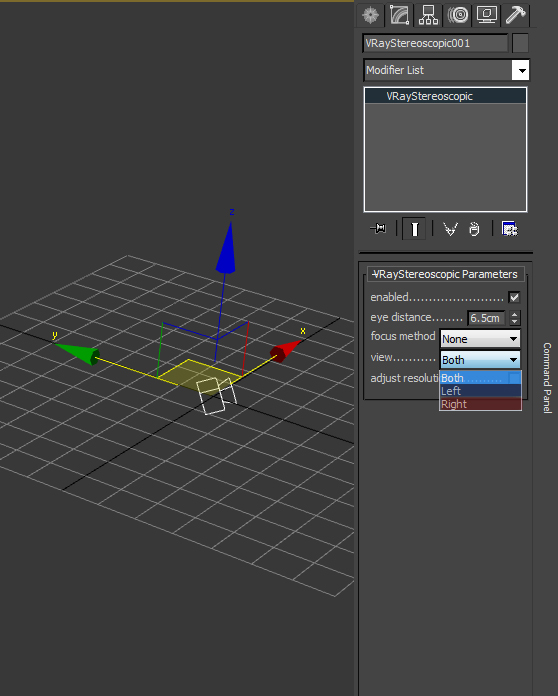
Task: Adjust the eye distance spinner arrows
Action: click(514, 318)
